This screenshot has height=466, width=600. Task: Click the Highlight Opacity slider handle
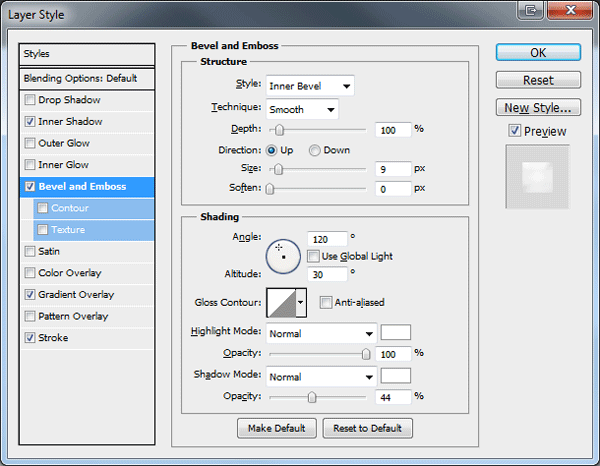(x=366, y=354)
